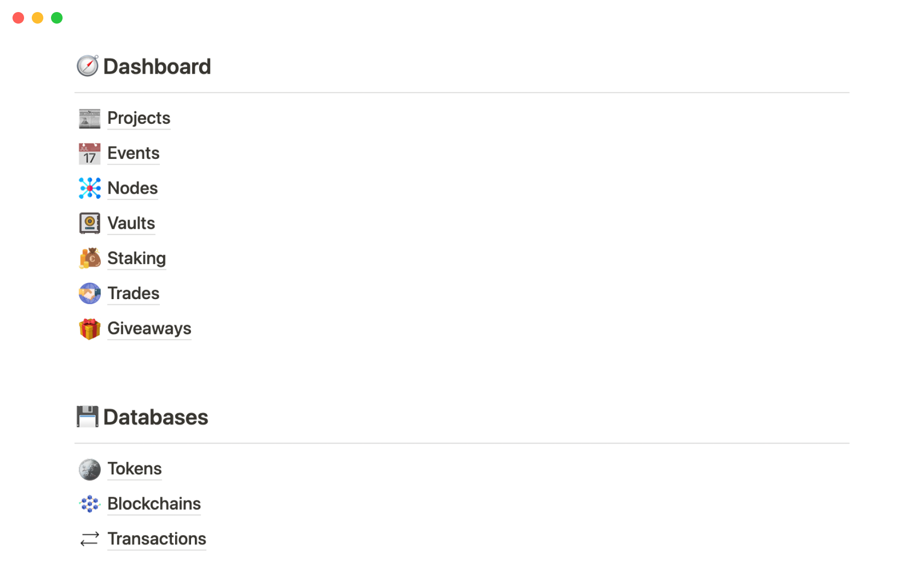The width and height of the screenshot is (924, 578).
Task: Click the safe icon beside Vaults
Action: click(90, 223)
